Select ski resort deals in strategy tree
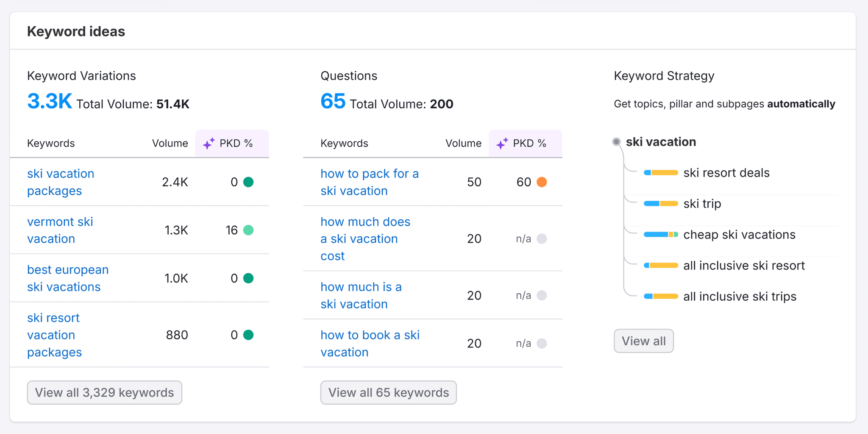This screenshot has height=434, width=868. click(726, 173)
